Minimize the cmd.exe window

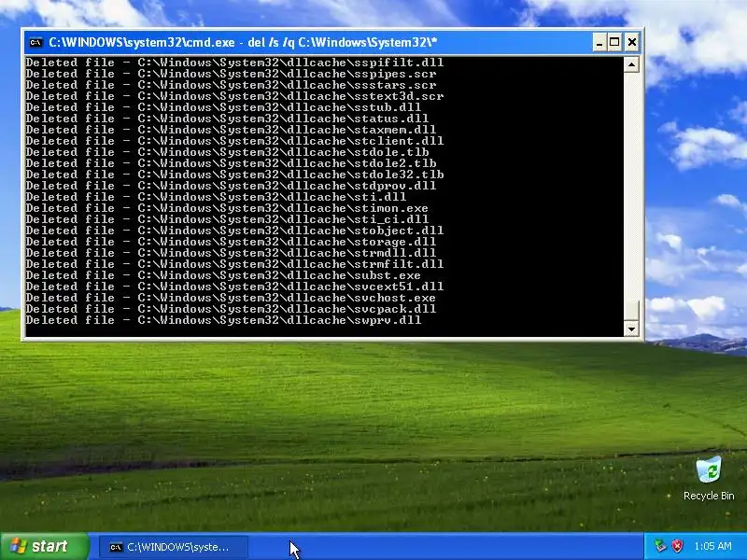[599, 42]
